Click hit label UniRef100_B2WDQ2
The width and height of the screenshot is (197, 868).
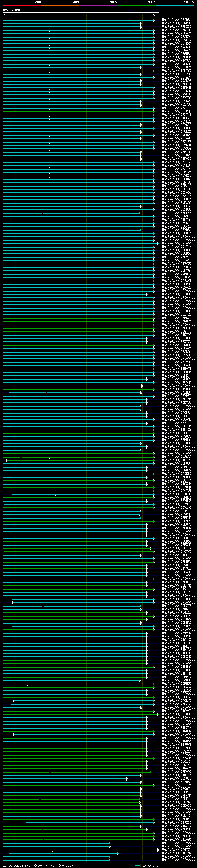(x=177, y=345)
